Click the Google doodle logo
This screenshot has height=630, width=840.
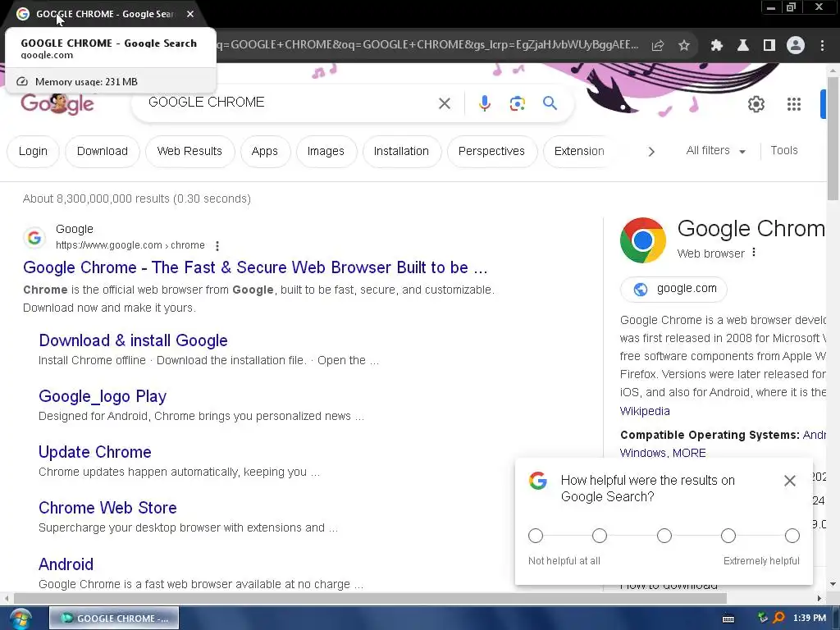click(x=57, y=103)
